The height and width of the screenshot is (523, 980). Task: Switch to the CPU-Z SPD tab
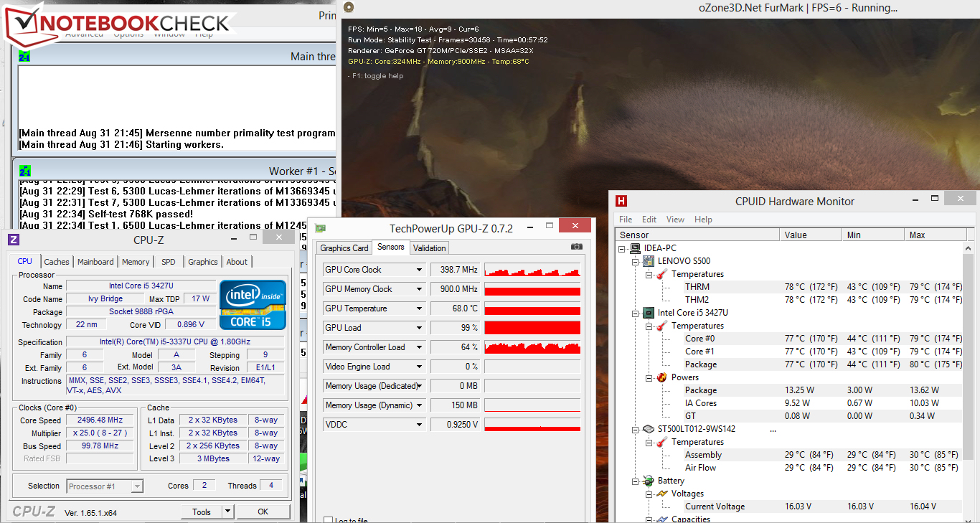[169, 263]
